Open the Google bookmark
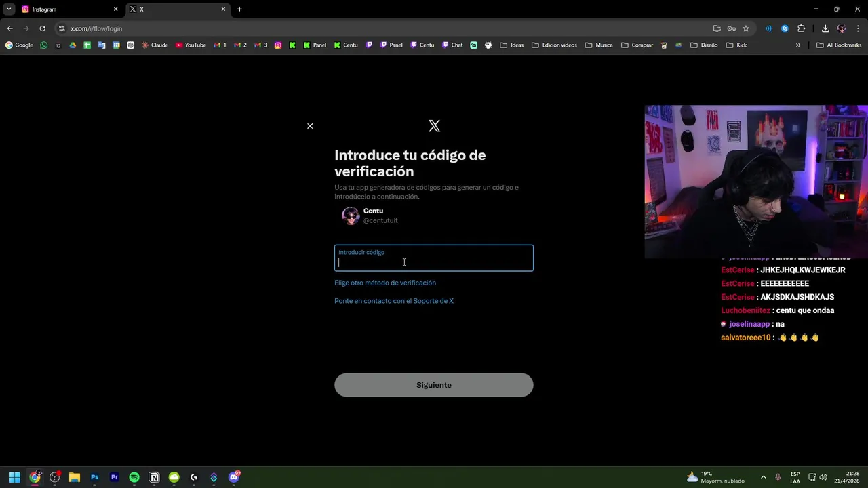Viewport: 868px width, 488px height. click(x=19, y=45)
